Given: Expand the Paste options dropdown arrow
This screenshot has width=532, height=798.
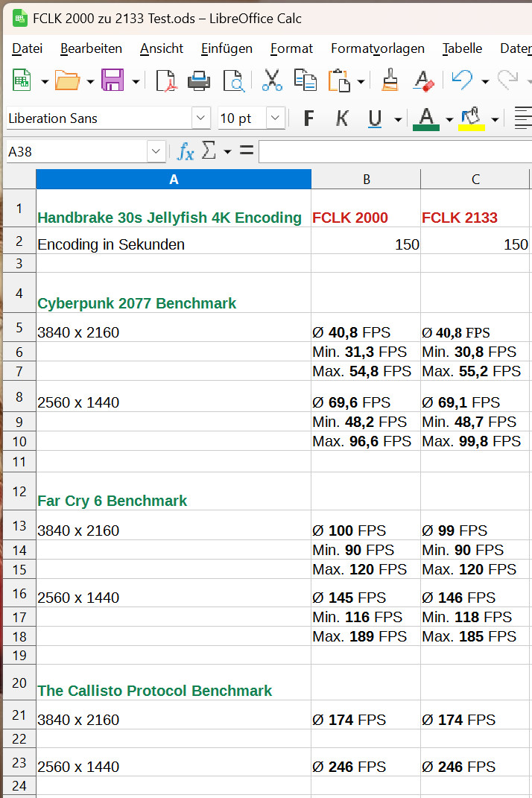Looking at the screenshot, I should click(x=361, y=81).
